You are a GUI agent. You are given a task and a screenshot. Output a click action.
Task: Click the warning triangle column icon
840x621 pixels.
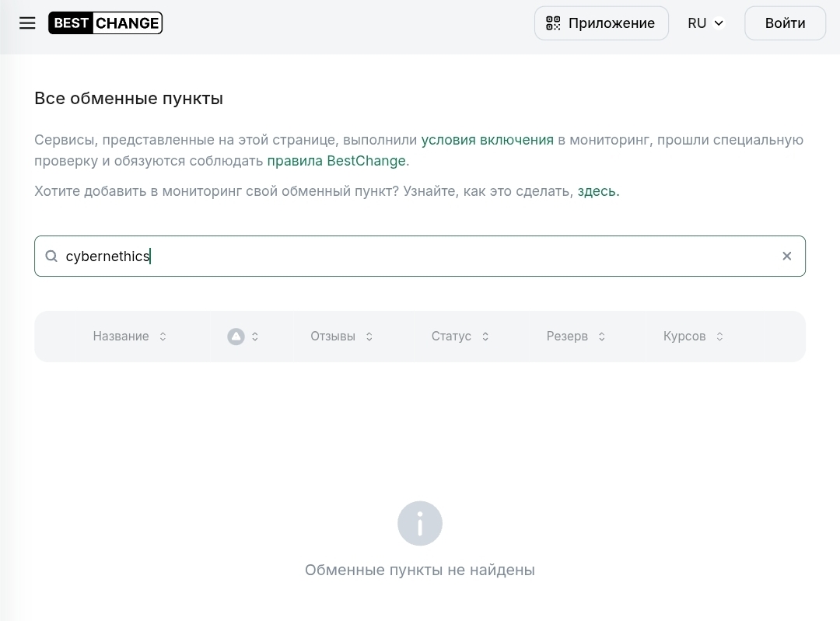pos(236,337)
